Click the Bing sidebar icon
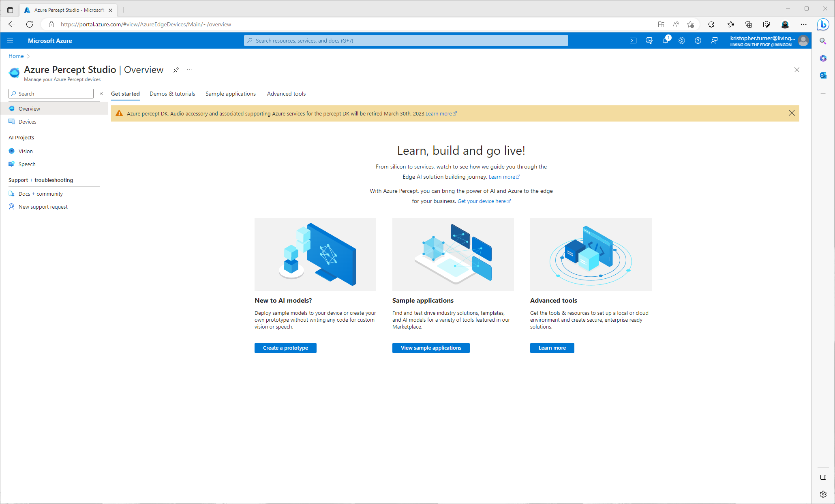 coord(823,24)
